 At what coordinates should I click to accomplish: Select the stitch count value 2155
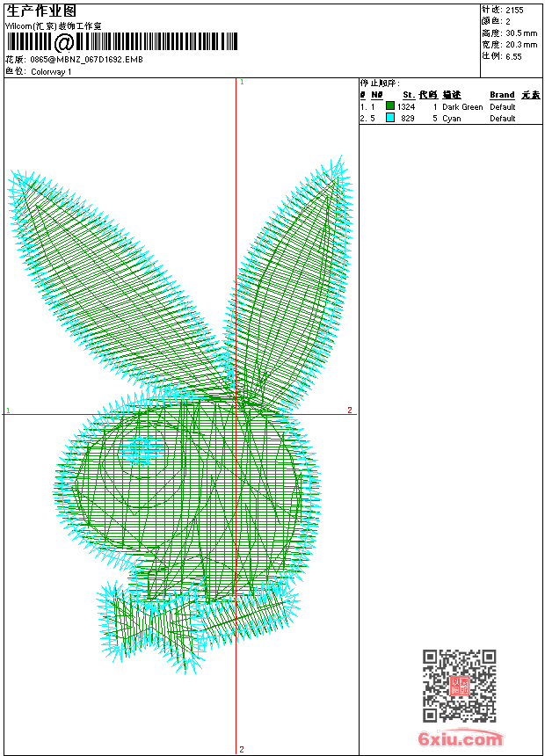tap(514, 10)
